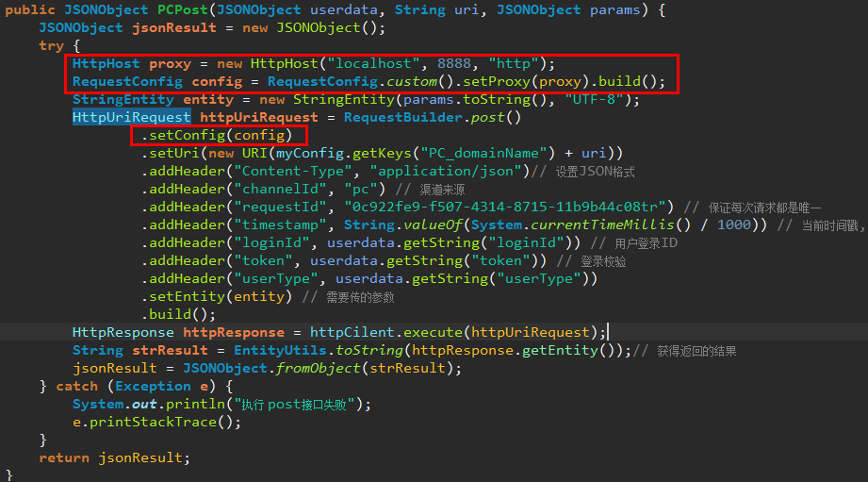
Task: Place cursor on .setConfig(config) call
Action: click(217, 135)
